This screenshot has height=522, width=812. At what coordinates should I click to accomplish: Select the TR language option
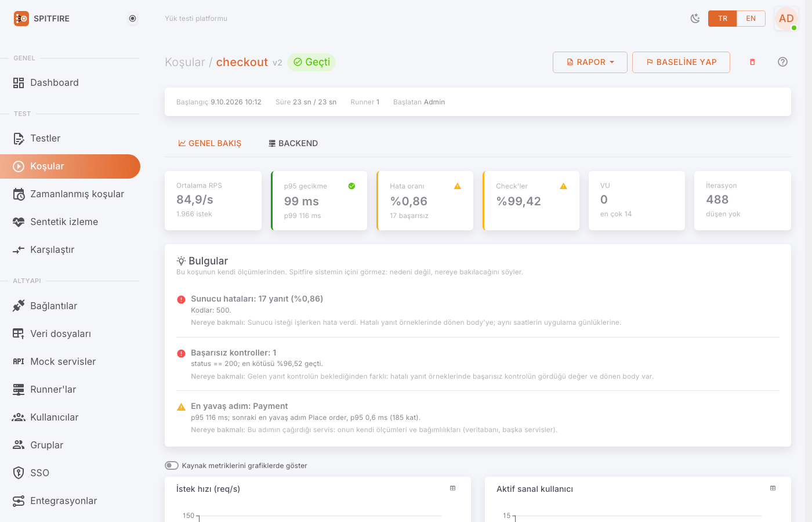coord(723,19)
